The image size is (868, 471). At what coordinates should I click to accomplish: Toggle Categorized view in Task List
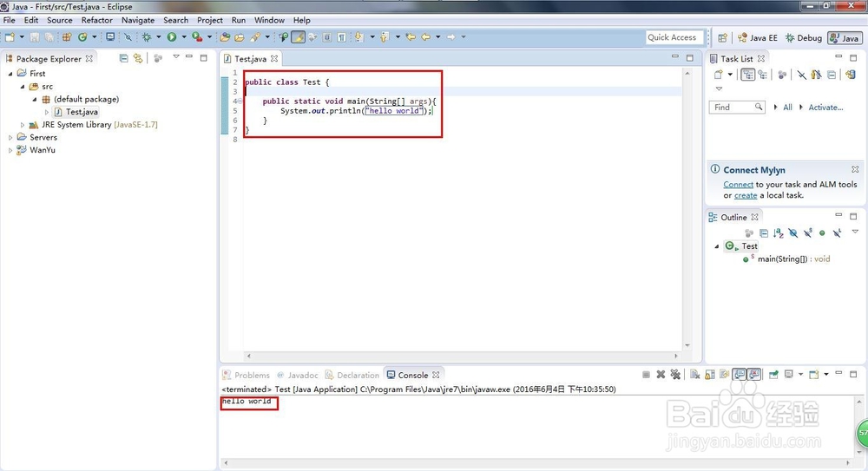click(748, 75)
